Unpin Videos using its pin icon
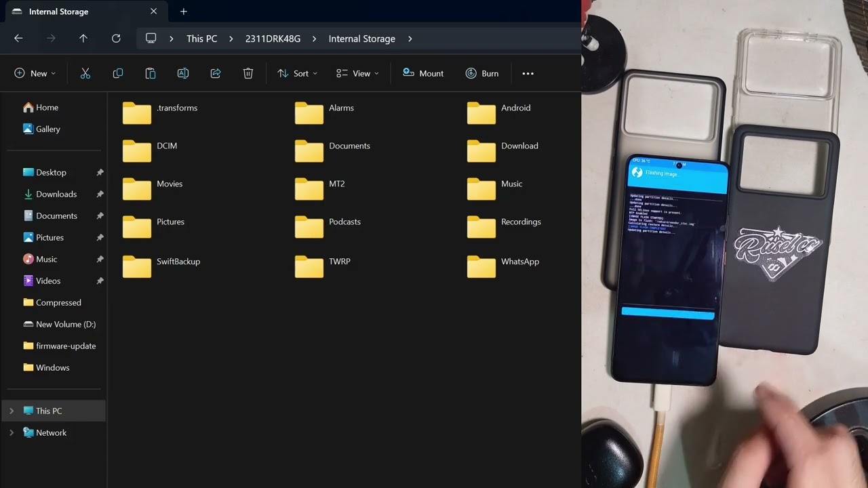The width and height of the screenshot is (868, 488). click(x=100, y=281)
